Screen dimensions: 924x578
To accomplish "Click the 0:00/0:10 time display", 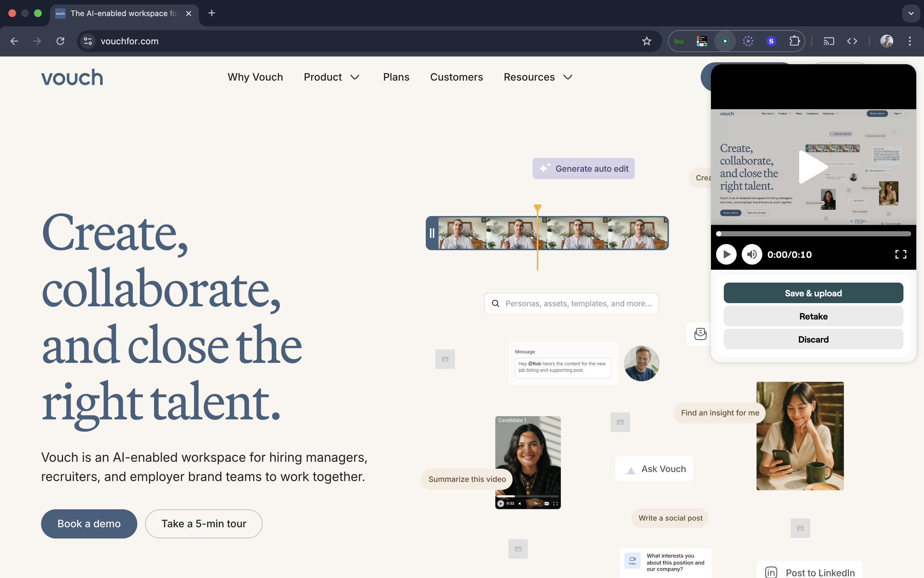I will pos(790,255).
